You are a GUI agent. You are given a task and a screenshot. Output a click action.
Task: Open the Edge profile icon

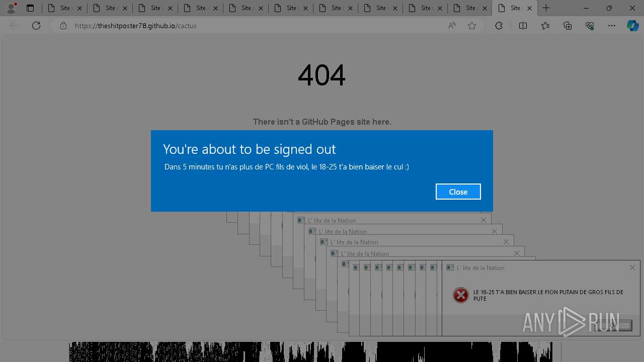point(11,8)
